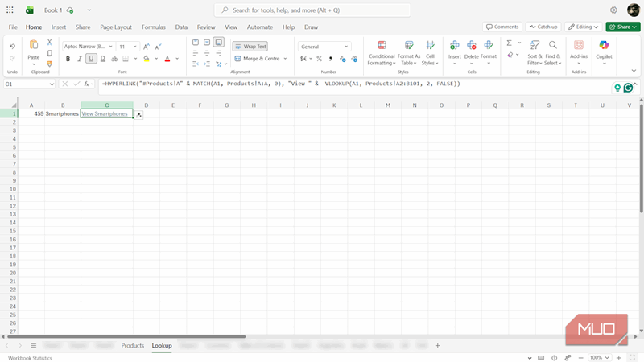The width and height of the screenshot is (644, 362).
Task: Open the Comments button
Action: (502, 27)
